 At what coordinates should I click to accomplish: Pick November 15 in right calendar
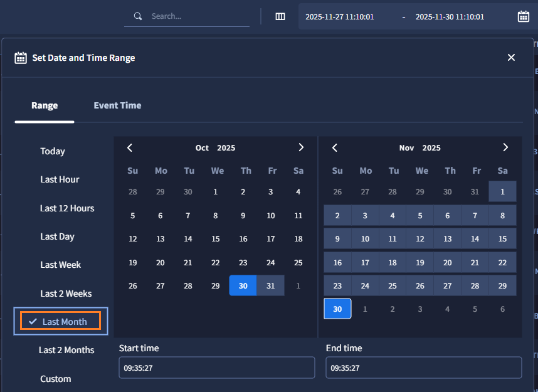[x=502, y=239]
